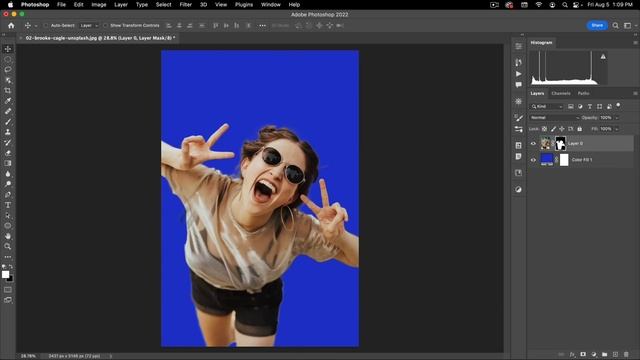Select the Elliptical Marquee tool
Image resolution: width=640 pixels, height=360 pixels.
8,59
